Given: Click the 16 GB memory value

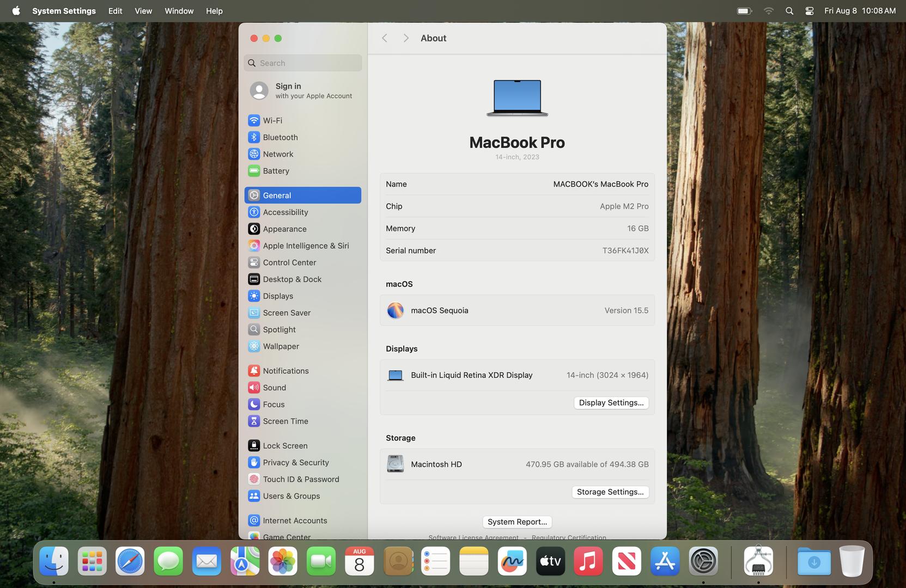Looking at the screenshot, I should point(637,229).
